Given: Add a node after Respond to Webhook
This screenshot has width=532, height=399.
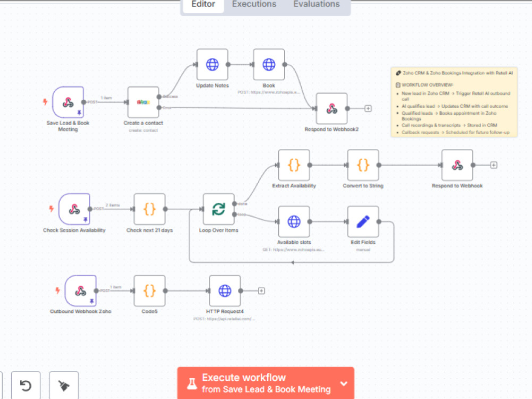Looking at the screenshot, I should click(x=494, y=165).
